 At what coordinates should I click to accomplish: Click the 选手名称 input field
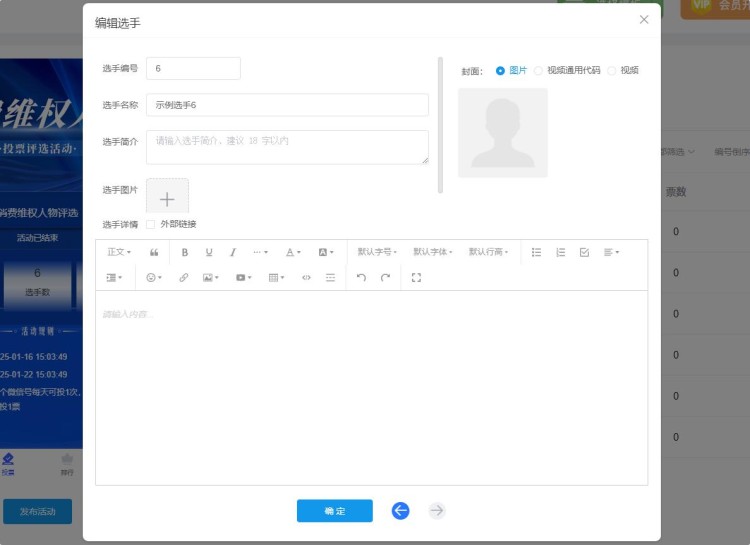tap(287, 104)
